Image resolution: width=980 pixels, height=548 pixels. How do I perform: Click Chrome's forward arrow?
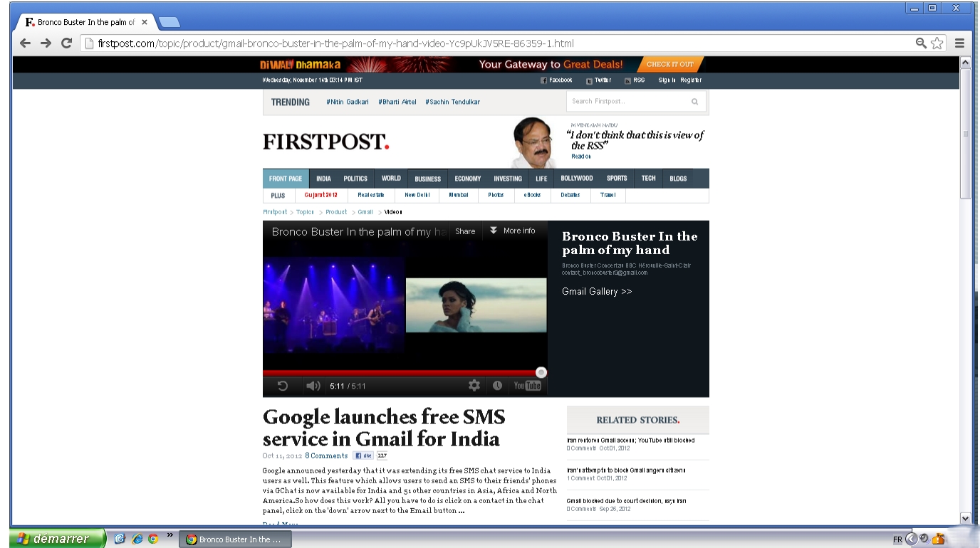pyautogui.click(x=46, y=43)
